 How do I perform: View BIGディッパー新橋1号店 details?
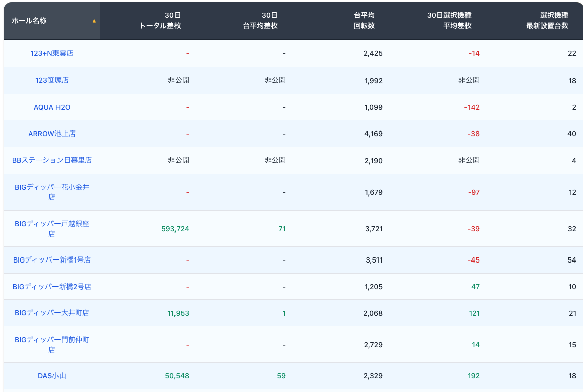(x=52, y=260)
